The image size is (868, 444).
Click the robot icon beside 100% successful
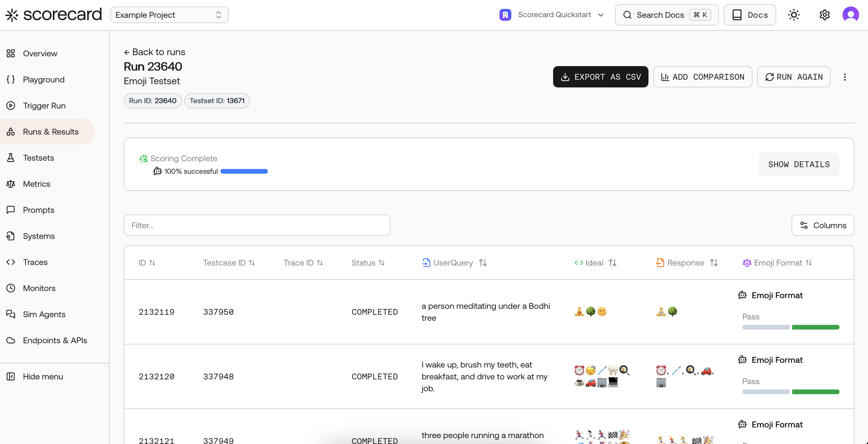coord(157,171)
